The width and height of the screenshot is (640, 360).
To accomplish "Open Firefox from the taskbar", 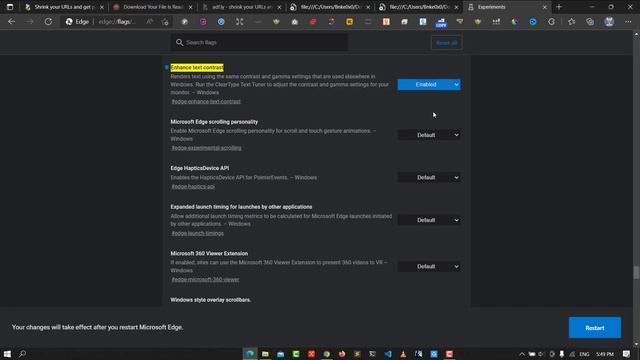I will pos(342,353).
